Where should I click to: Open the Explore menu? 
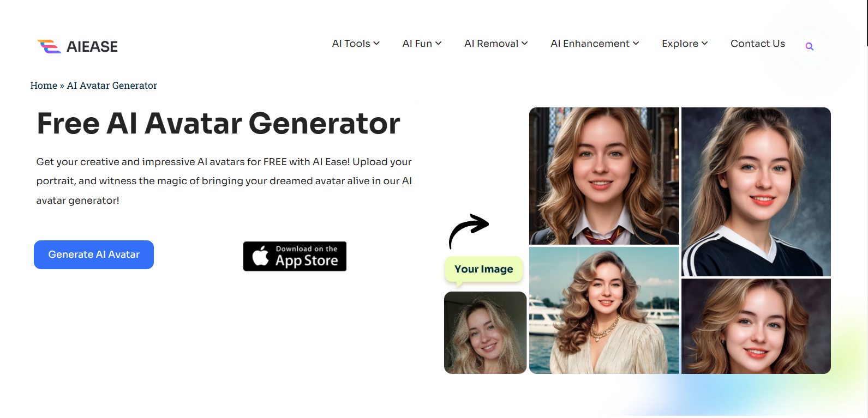(685, 44)
